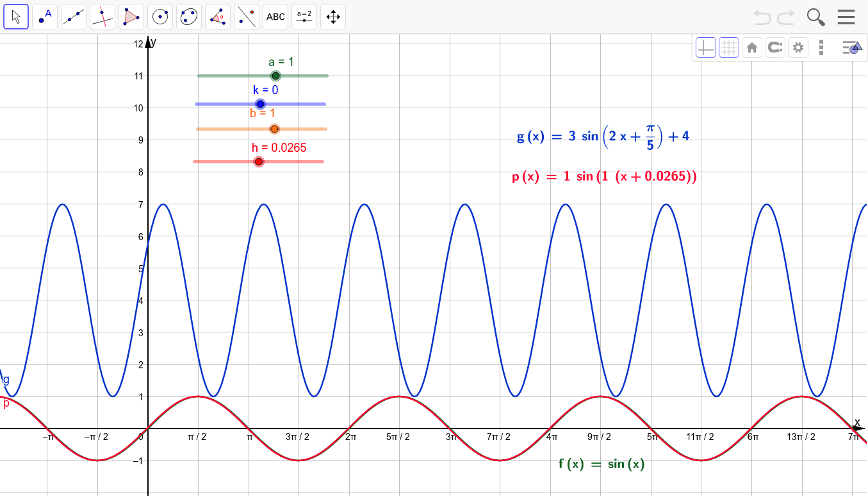Viewport: 868px width, 497px height.
Task: Open the search magnifier
Action: tap(815, 17)
